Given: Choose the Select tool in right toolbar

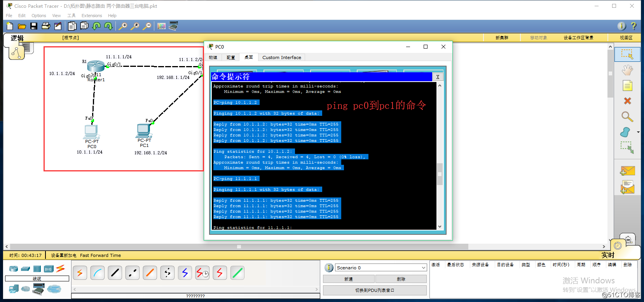Looking at the screenshot, I should [627, 54].
